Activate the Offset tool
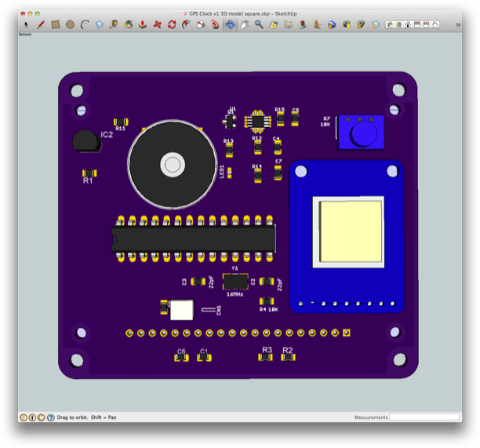480x448 pixels. coord(186,24)
